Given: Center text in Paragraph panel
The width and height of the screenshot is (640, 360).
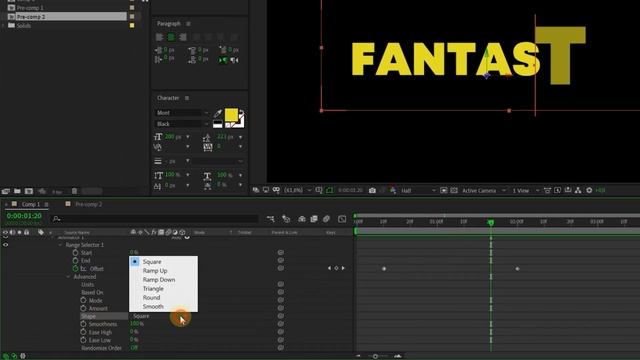Looking at the screenshot, I should (x=171, y=37).
